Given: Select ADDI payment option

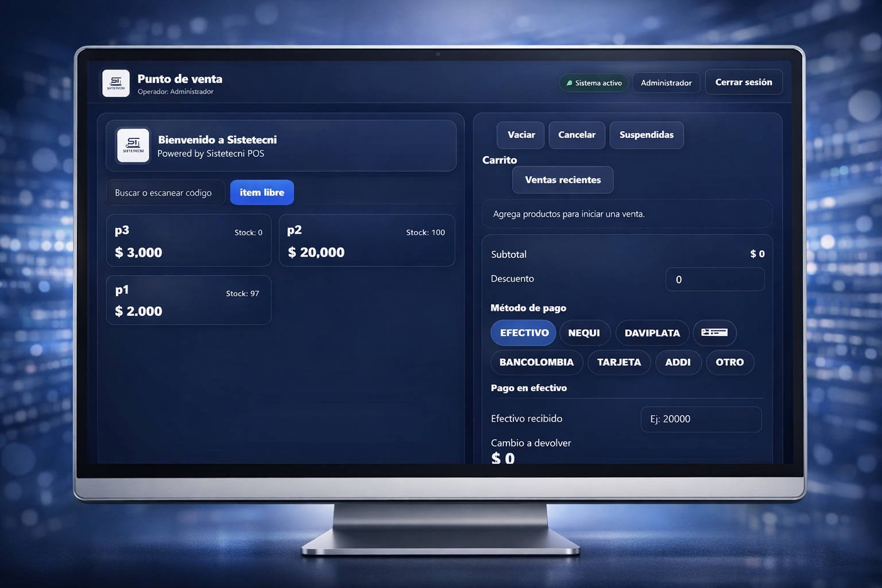Looking at the screenshot, I should coord(678,362).
